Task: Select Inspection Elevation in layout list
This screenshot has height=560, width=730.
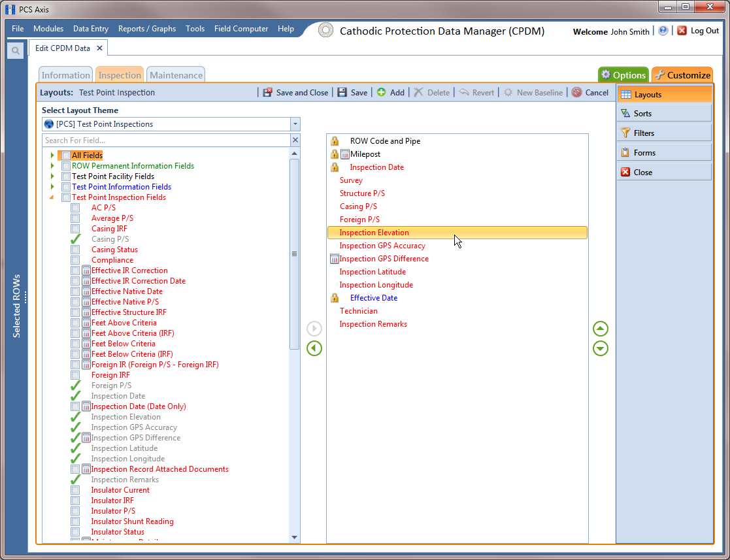Action: tap(457, 232)
